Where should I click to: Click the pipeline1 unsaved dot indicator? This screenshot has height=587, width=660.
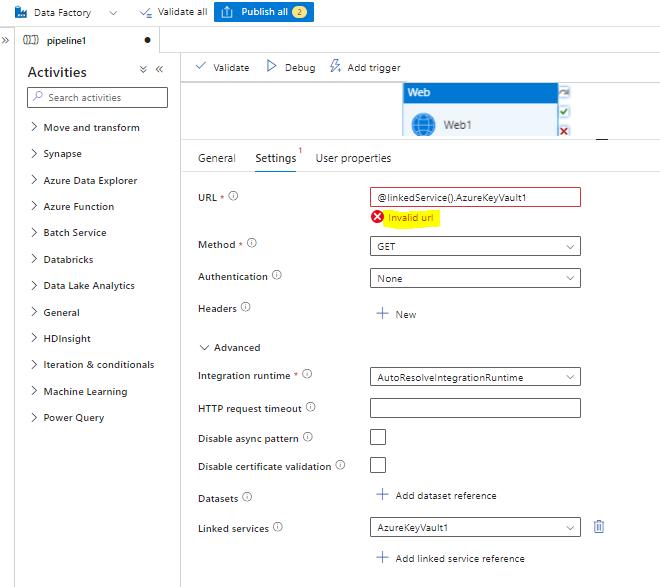(x=147, y=40)
